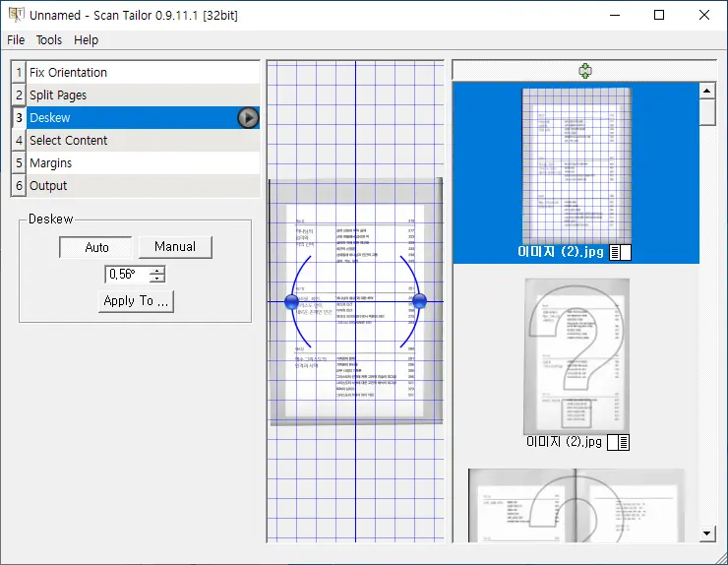The height and width of the screenshot is (565, 728).
Task: Click the right-page icon beside the second thumbnail
Action: (620, 442)
